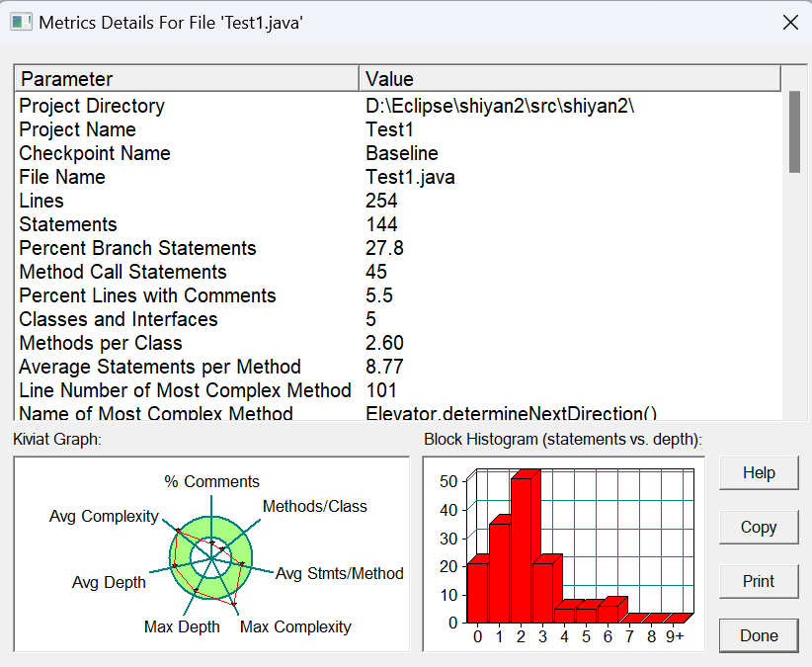Viewport: 812px width, 667px height.
Task: Select the Lines row
Action: [x=398, y=201]
